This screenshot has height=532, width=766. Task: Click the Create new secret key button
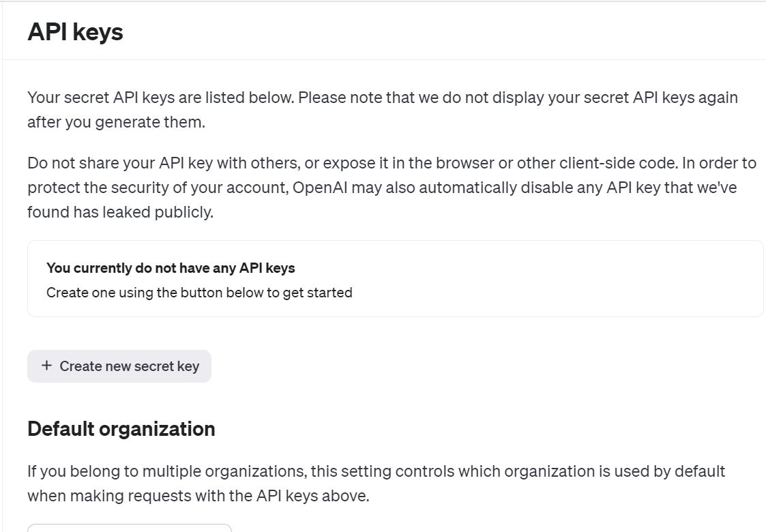tap(119, 366)
